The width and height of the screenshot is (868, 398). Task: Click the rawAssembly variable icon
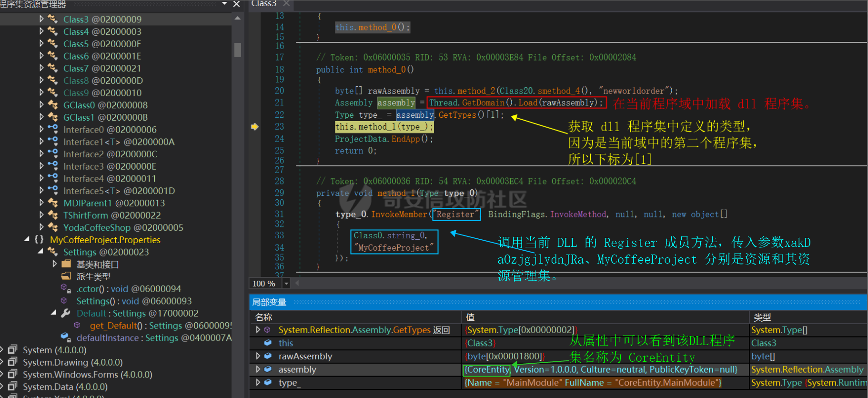(268, 356)
